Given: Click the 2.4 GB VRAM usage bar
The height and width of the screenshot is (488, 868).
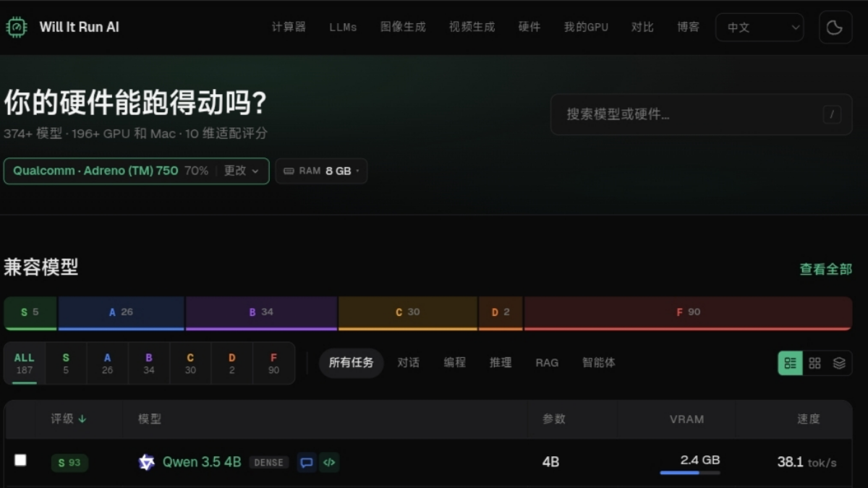Looking at the screenshot, I should click(x=690, y=473).
